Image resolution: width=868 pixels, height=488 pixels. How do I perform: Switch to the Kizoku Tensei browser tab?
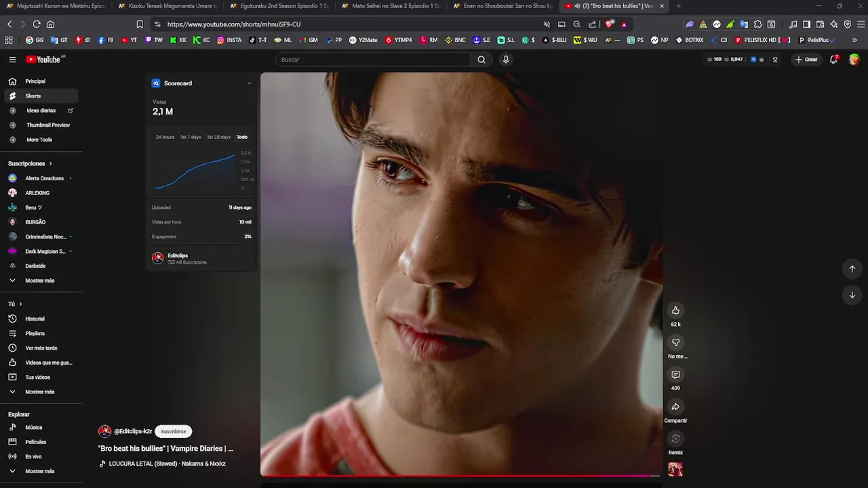[x=167, y=6]
